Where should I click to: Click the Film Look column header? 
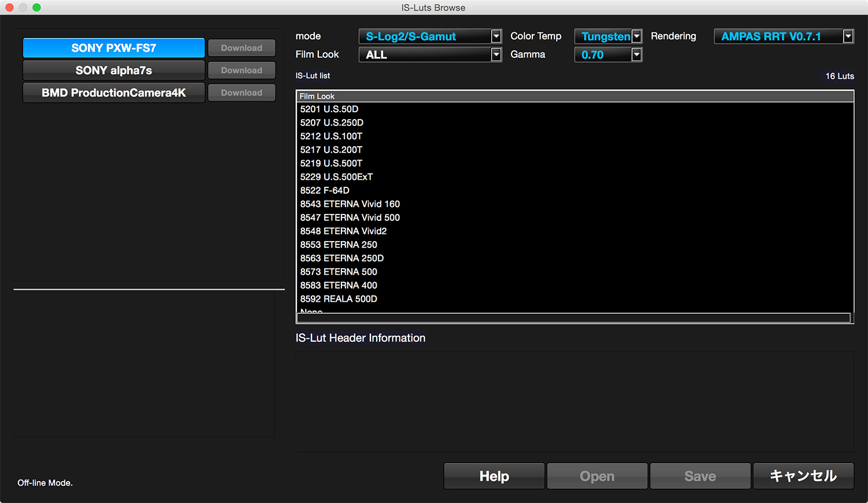317,97
